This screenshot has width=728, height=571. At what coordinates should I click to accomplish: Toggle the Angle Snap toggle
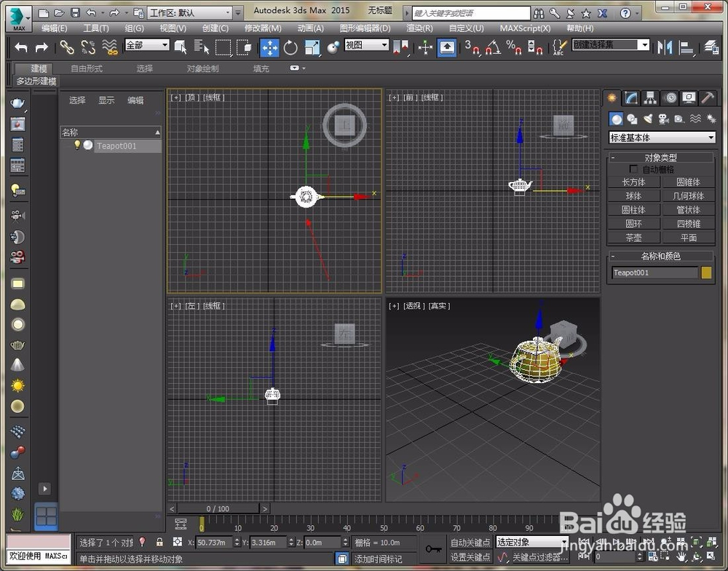[493, 47]
